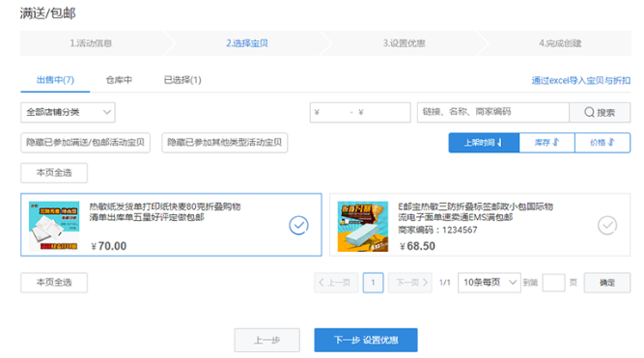Open the ¥70.00 product thumbnail

tap(54, 226)
